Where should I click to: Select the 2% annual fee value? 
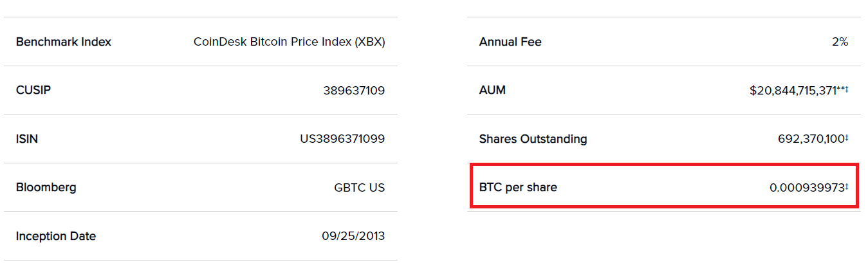[840, 42]
